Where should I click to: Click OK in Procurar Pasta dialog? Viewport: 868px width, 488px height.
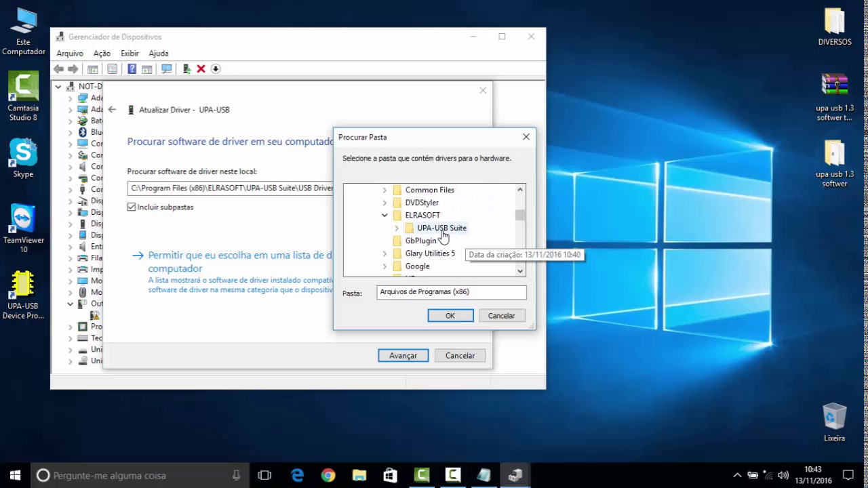[x=450, y=316]
